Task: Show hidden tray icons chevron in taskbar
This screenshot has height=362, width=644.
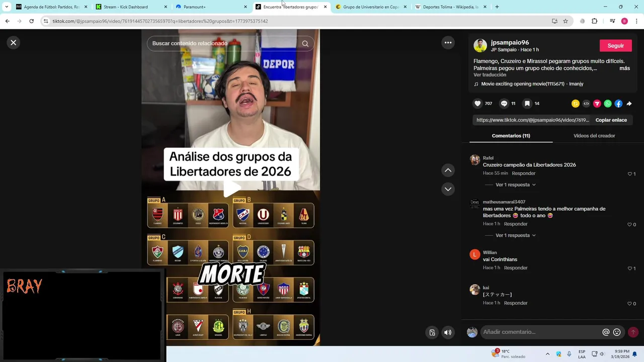Action: click(547, 354)
